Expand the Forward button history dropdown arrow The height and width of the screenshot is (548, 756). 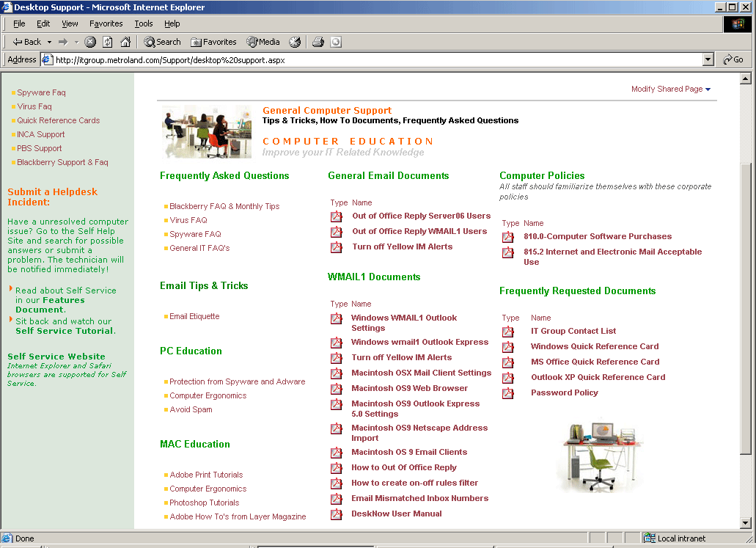coord(76,42)
